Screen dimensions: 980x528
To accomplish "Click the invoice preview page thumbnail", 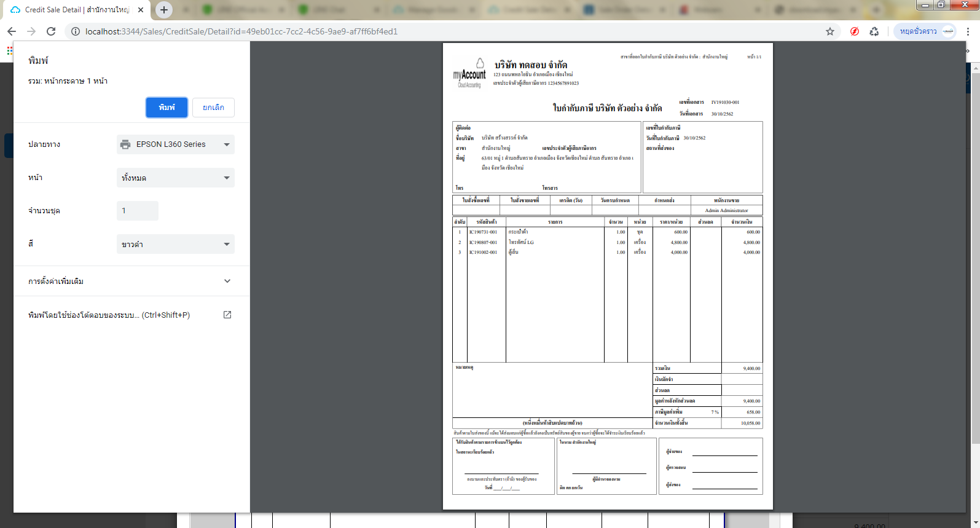I will click(608, 276).
